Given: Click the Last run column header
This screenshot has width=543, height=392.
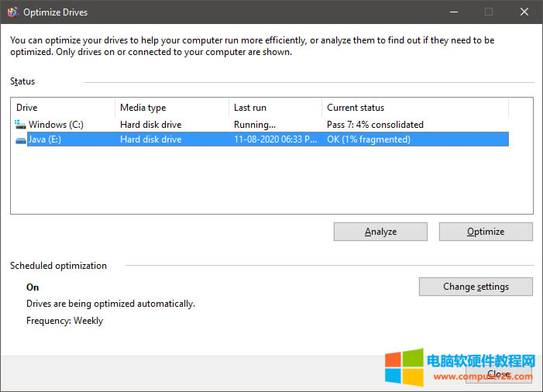Looking at the screenshot, I should click(275, 108).
